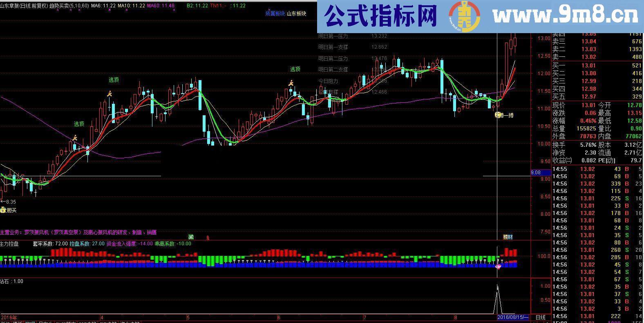Click the 14:55 13.02 43 trade tick row
This screenshot has width=644, height=323.
tap(597, 169)
